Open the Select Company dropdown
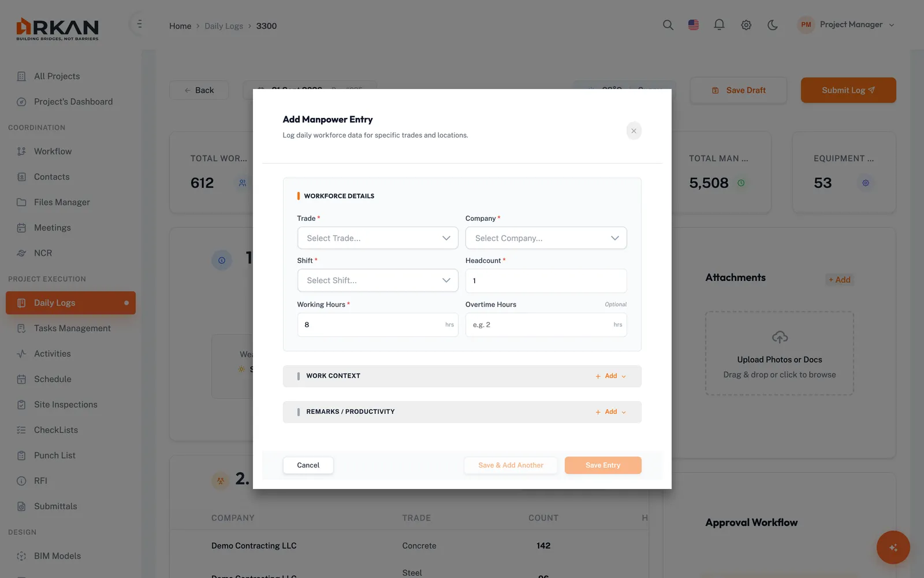This screenshot has height=578, width=924. (546, 238)
